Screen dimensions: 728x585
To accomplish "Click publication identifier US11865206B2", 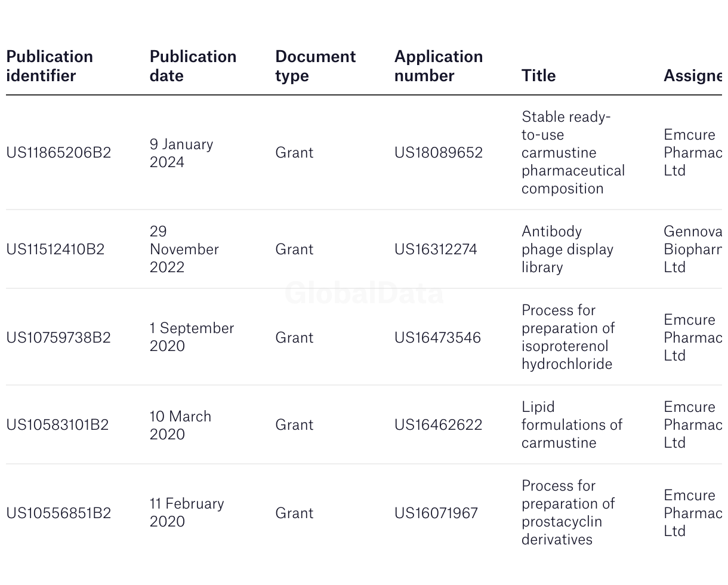I will pos(58,153).
